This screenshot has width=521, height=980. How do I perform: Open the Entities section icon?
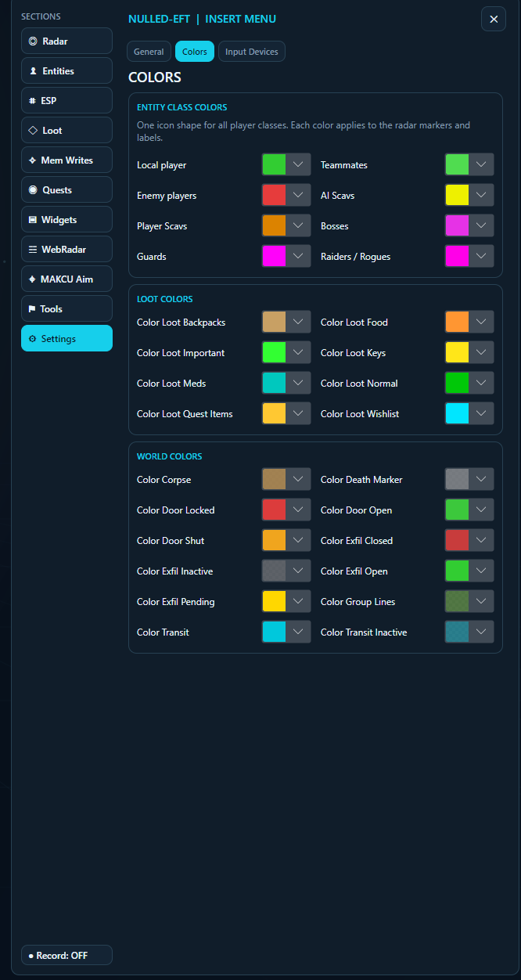tap(33, 70)
